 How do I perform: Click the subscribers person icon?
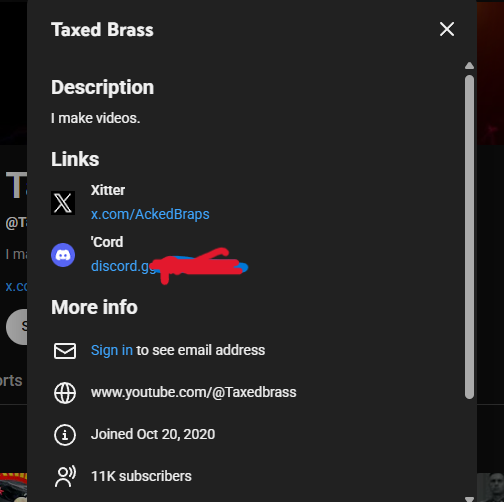[x=65, y=477]
